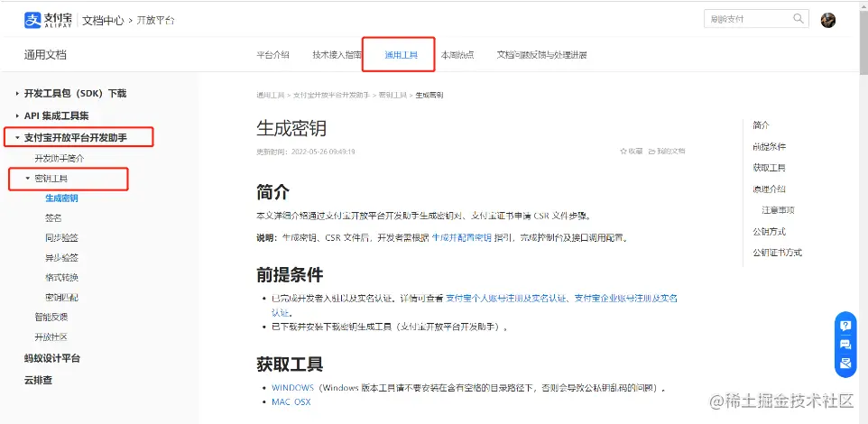868x424 pixels.
Task: Open the user avatar menu
Action: click(828, 20)
